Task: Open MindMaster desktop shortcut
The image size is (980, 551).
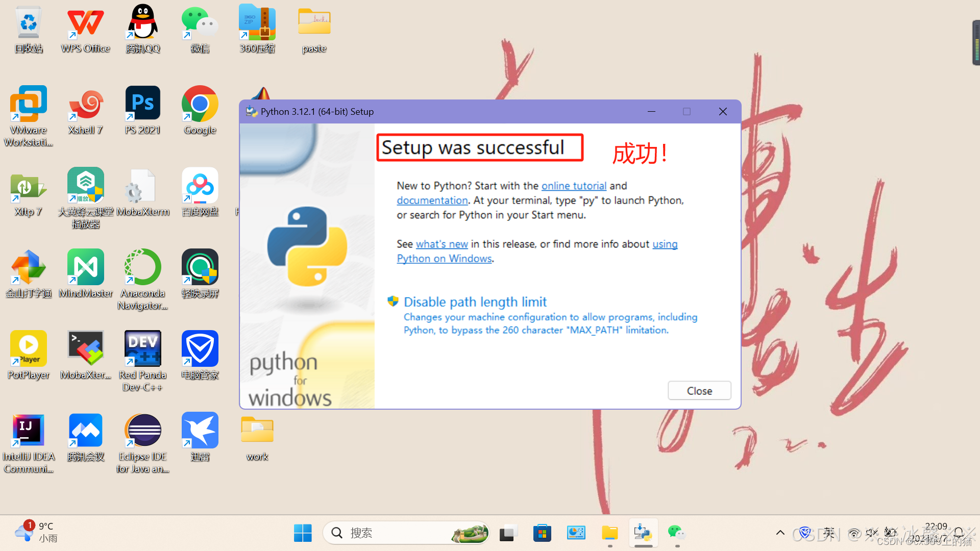Action: pos(85,268)
